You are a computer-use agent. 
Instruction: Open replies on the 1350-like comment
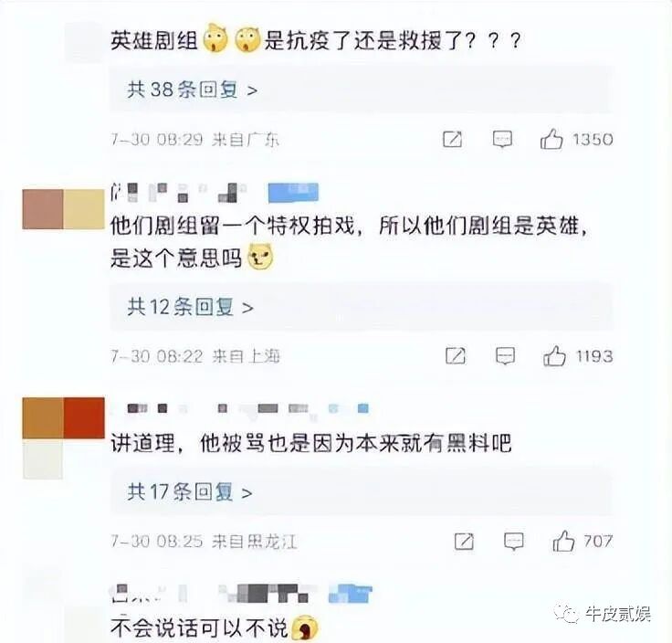click(x=502, y=140)
